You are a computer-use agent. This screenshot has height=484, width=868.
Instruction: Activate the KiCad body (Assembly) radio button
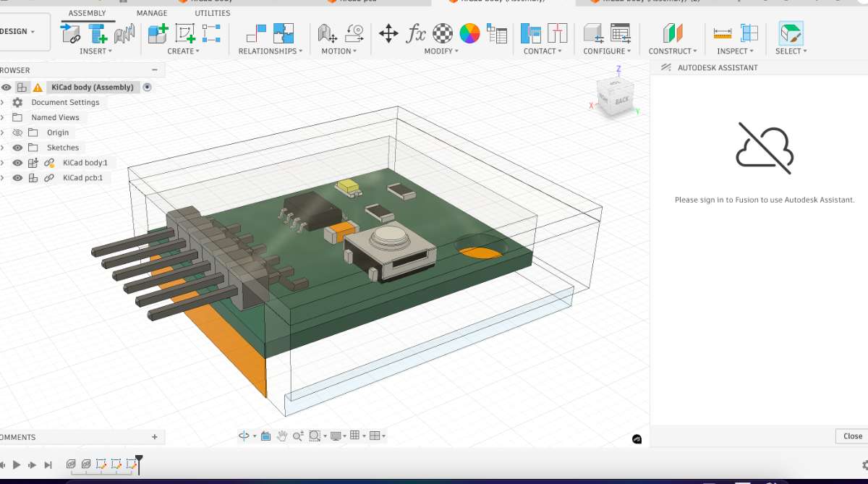coord(148,87)
